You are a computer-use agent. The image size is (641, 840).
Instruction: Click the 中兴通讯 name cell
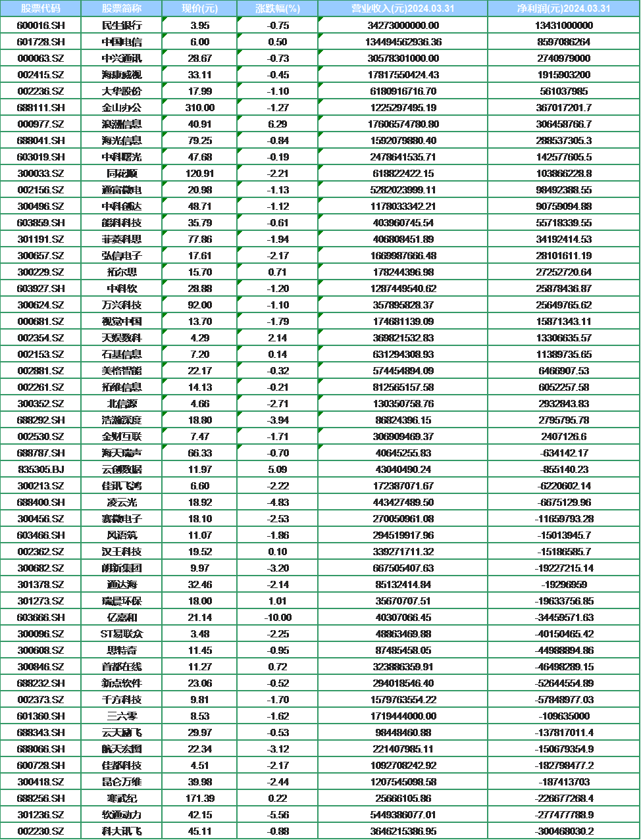[x=122, y=58]
